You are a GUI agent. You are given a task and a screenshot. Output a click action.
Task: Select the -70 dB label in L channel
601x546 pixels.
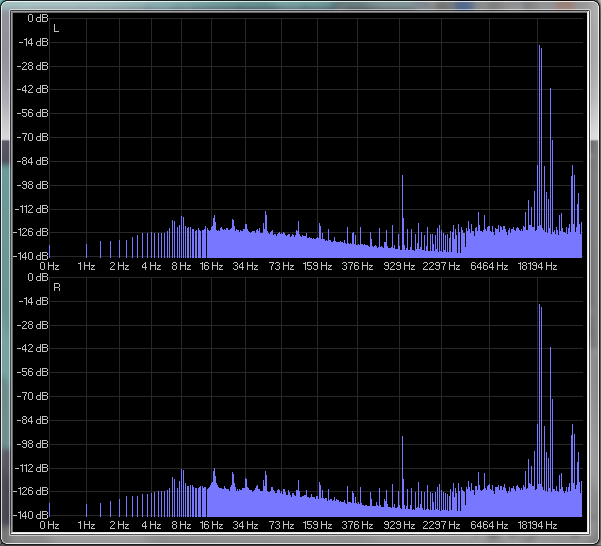pos(33,137)
